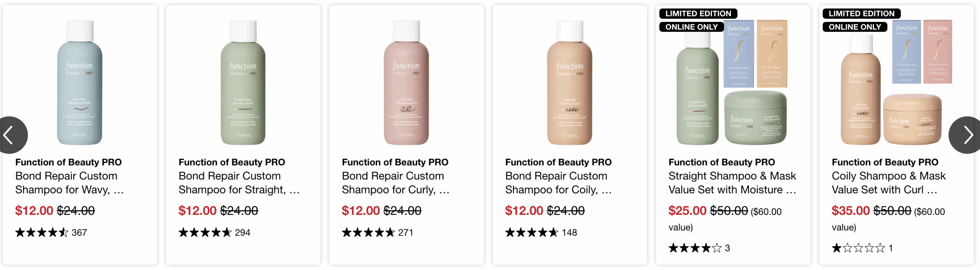View the 271 reviews star rating
This screenshot has height=270, width=980.
click(x=377, y=233)
